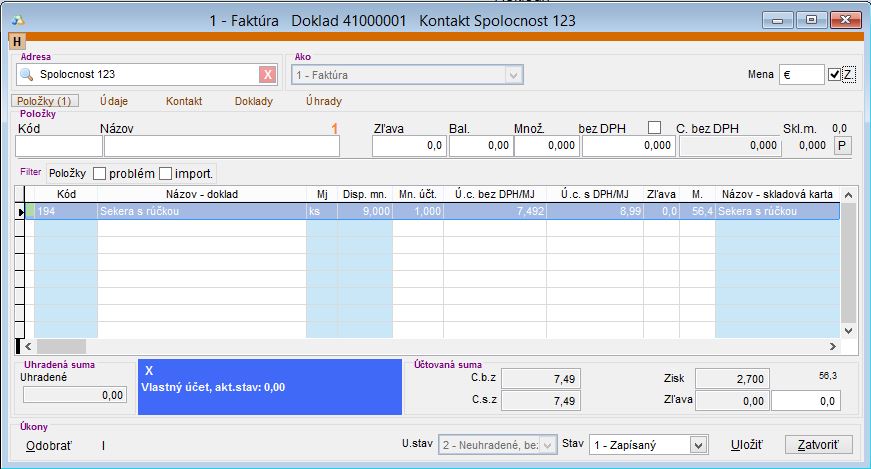
Task: Click the magnifier search icon in Adresa
Action: click(27, 75)
